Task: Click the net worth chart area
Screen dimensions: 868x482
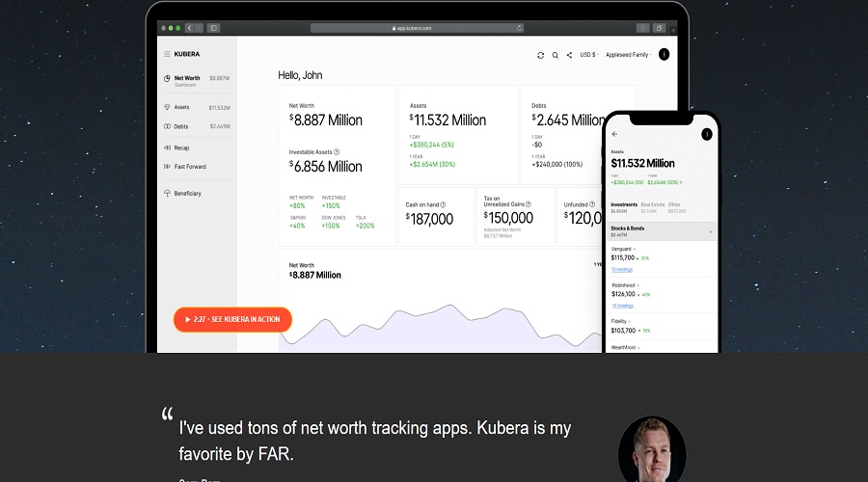Action: [x=440, y=328]
